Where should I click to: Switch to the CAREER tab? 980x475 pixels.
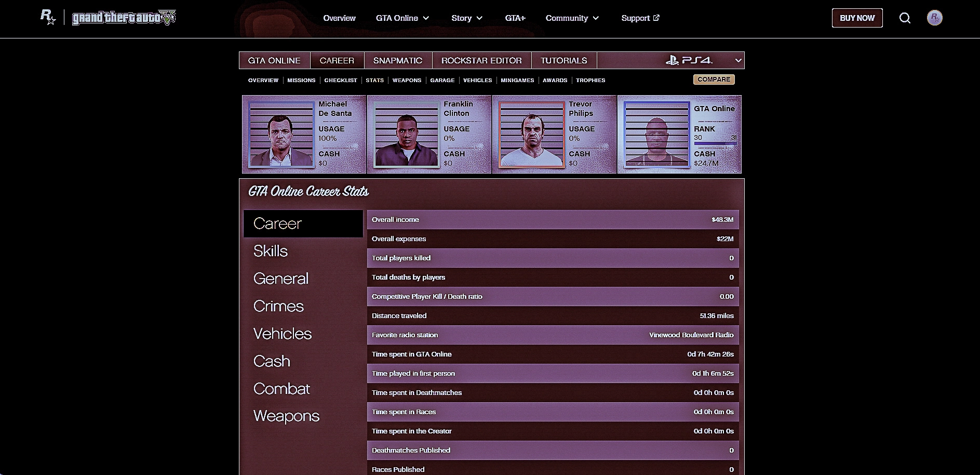(x=337, y=60)
